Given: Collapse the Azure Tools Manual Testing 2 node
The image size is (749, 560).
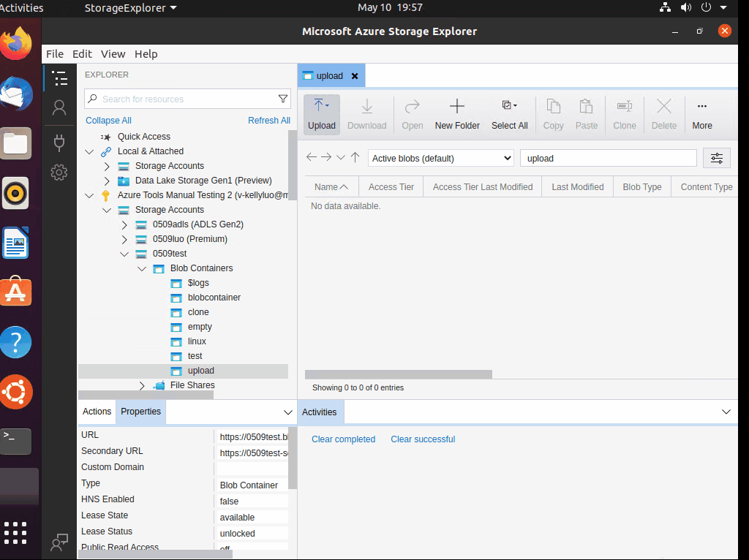Looking at the screenshot, I should coord(89,195).
